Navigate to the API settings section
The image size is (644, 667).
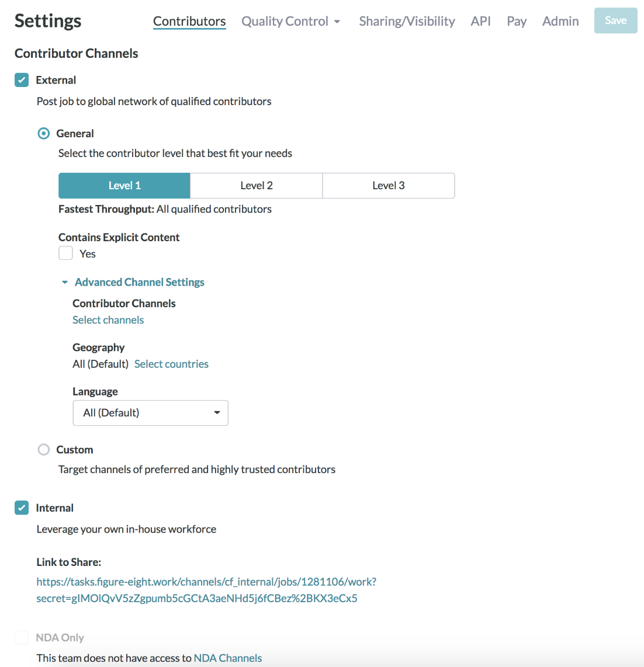click(480, 21)
